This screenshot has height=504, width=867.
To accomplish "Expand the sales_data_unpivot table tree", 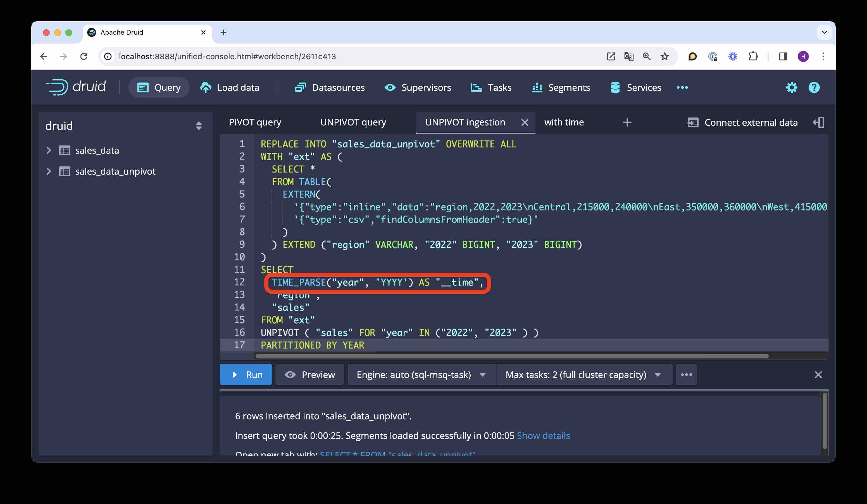I will pyautogui.click(x=49, y=171).
